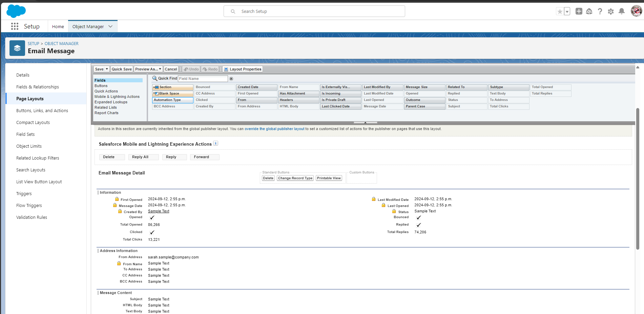Click the lock icon beside Last Opened
The width and height of the screenshot is (644, 314).
(383, 205)
